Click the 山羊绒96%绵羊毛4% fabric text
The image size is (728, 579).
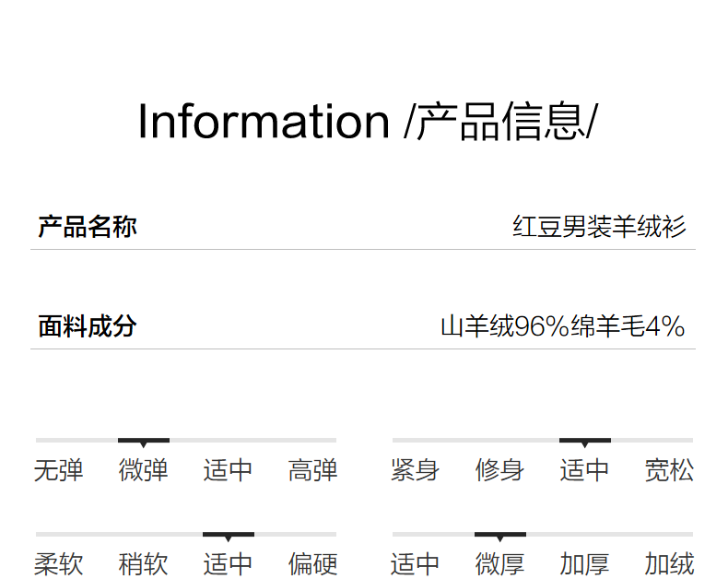[x=562, y=326]
